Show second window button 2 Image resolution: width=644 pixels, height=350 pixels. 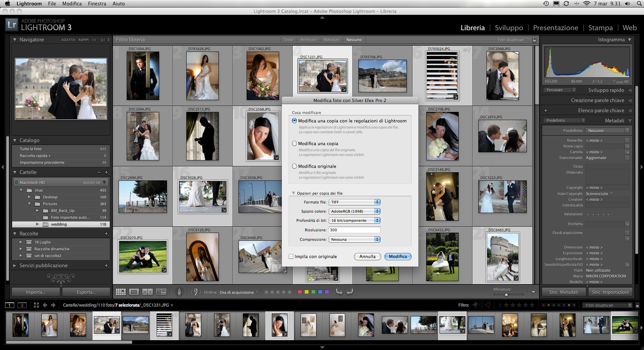(x=22, y=305)
